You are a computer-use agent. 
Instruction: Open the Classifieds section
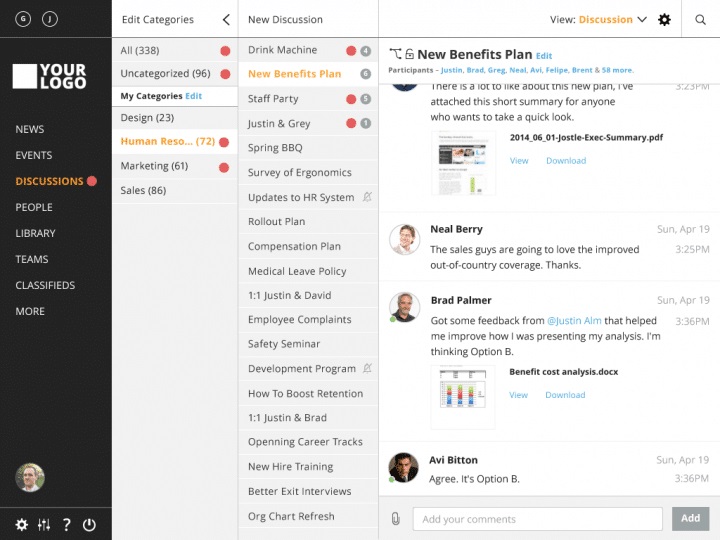[x=45, y=285]
